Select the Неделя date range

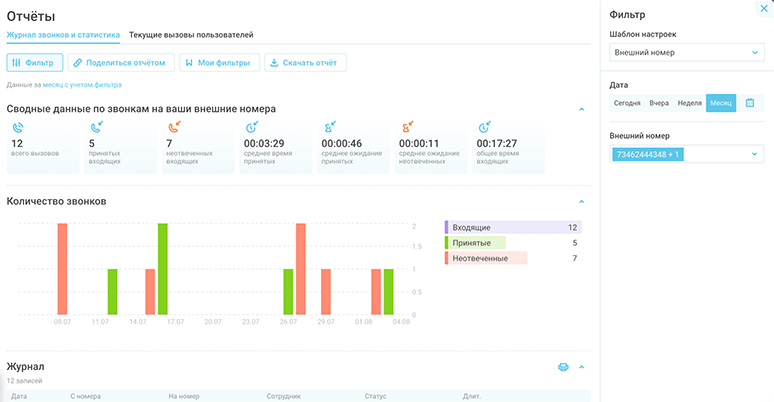(689, 103)
